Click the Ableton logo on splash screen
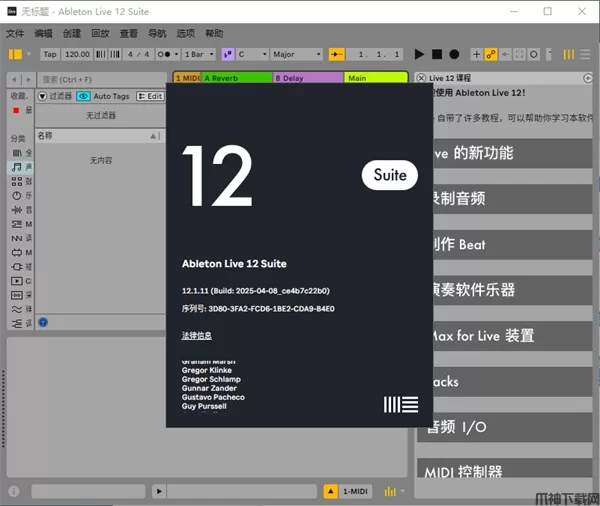 point(401,405)
